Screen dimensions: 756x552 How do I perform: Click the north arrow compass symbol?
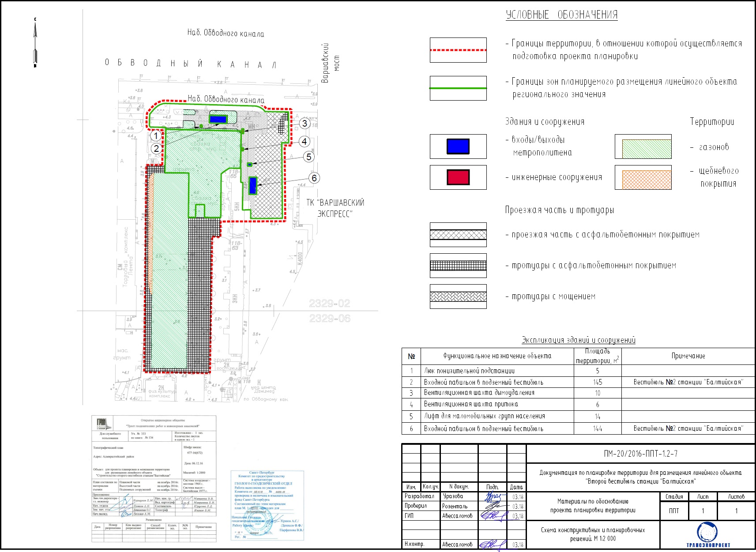35,43
